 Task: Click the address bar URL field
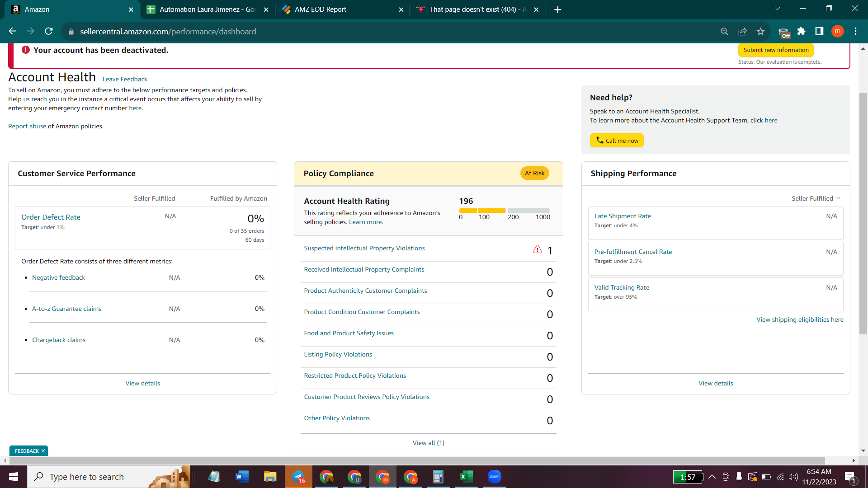click(389, 31)
